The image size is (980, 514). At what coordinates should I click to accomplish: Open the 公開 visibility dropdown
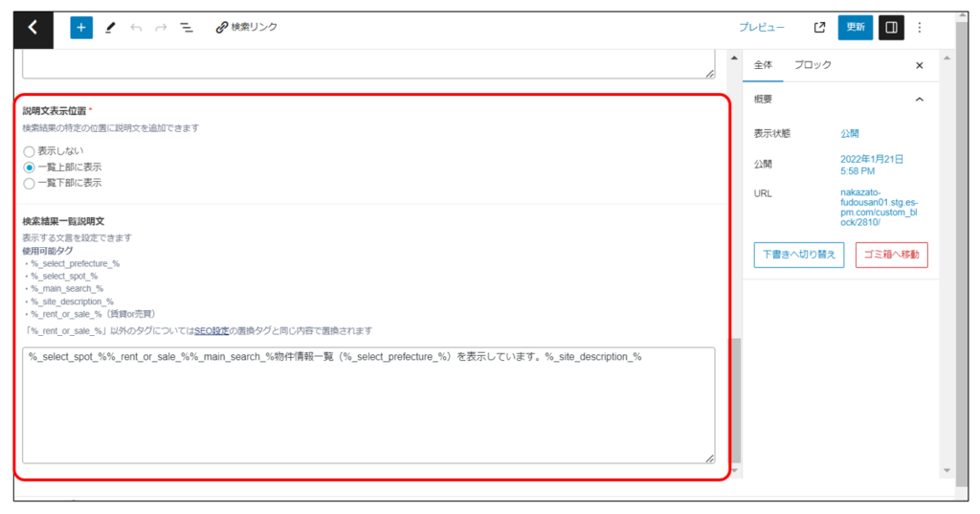coord(850,133)
